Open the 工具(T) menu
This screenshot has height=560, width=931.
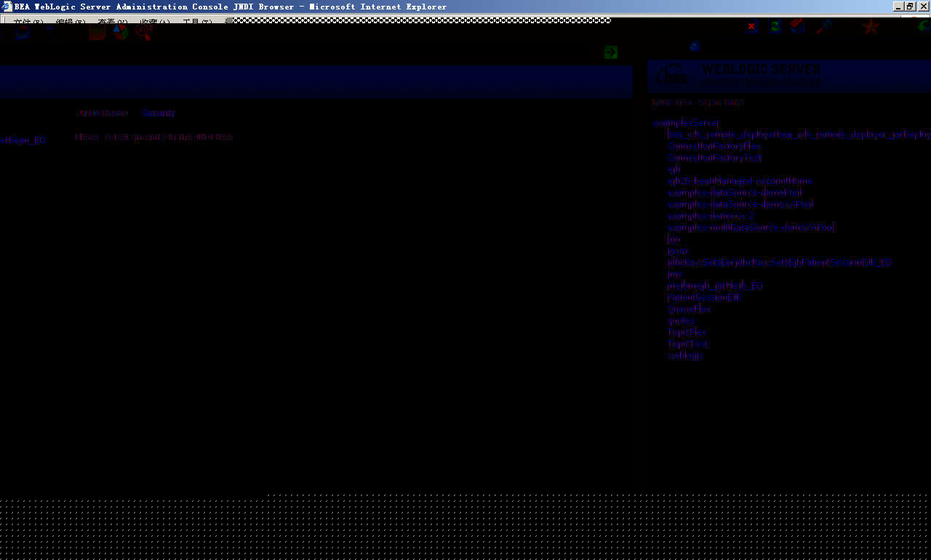click(x=196, y=21)
